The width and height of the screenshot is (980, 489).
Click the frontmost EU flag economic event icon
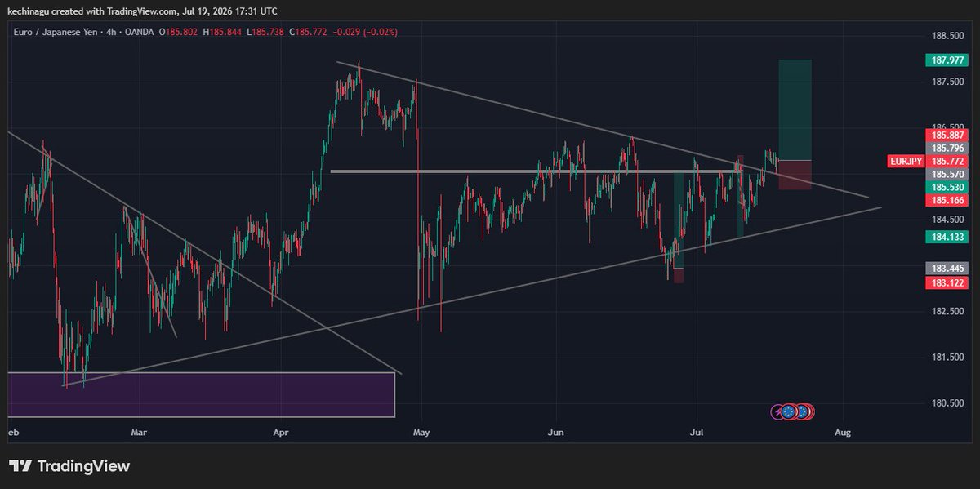pyautogui.click(x=789, y=411)
